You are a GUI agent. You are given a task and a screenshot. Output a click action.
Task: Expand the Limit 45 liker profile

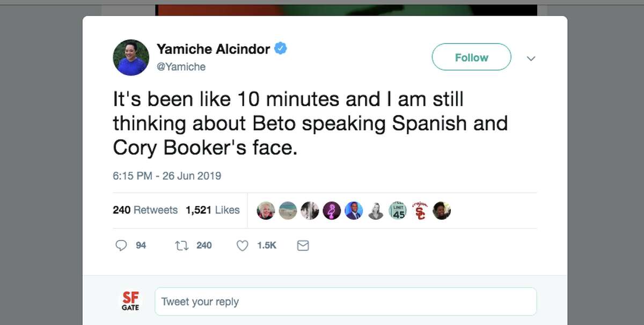pyautogui.click(x=398, y=210)
